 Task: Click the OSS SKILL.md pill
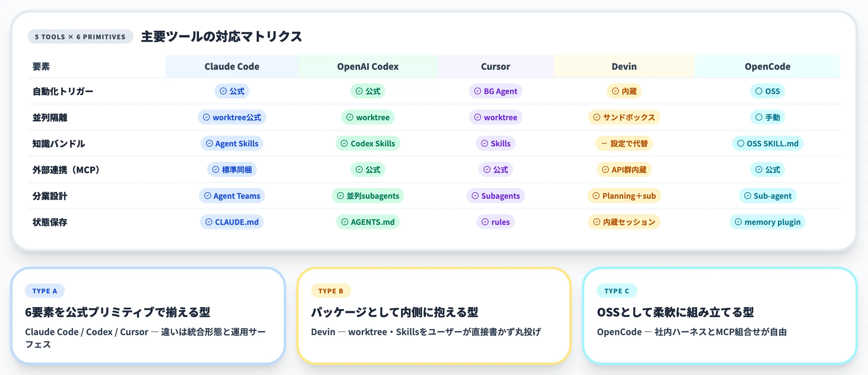[x=767, y=144]
